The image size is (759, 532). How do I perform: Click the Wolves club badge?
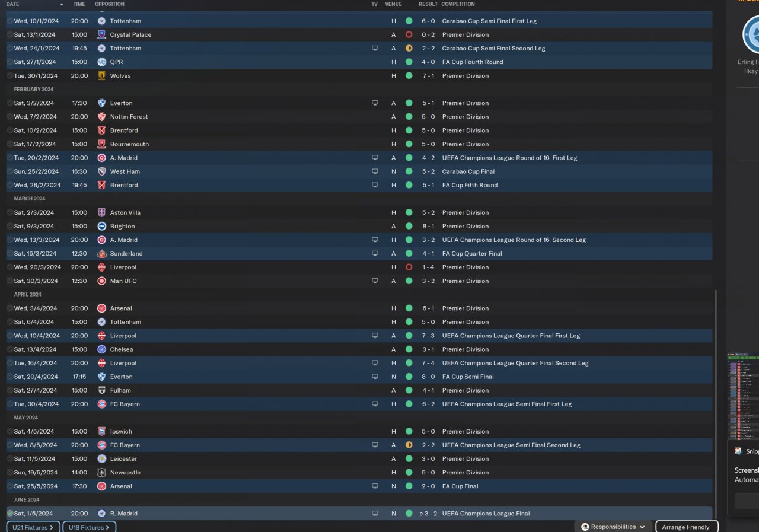pos(101,75)
